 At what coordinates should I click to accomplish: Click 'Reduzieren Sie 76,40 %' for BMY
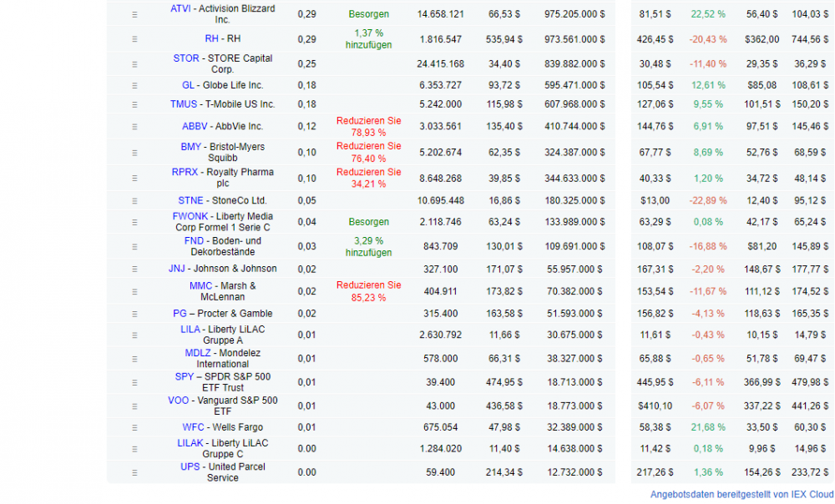(x=368, y=152)
